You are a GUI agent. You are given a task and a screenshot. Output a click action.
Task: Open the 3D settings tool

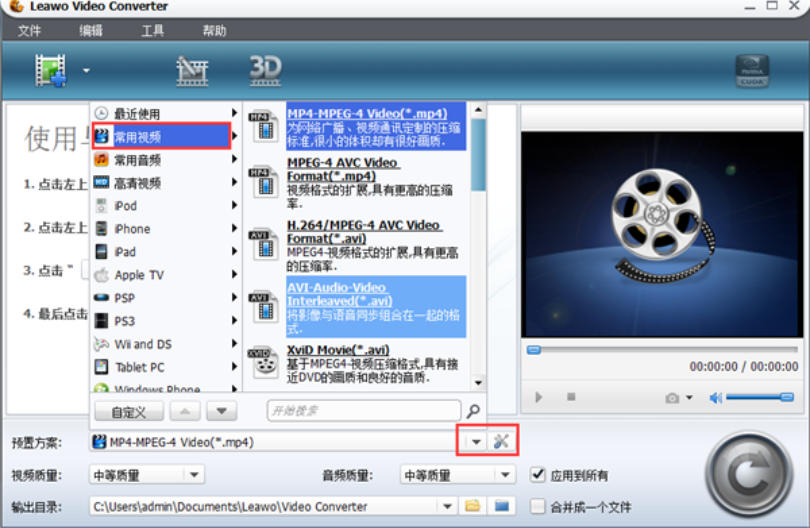click(x=265, y=68)
